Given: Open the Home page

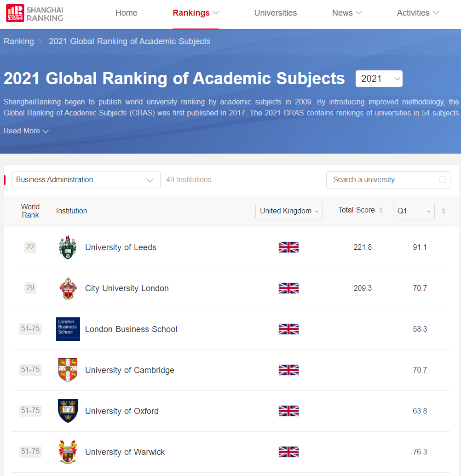Looking at the screenshot, I should (127, 13).
